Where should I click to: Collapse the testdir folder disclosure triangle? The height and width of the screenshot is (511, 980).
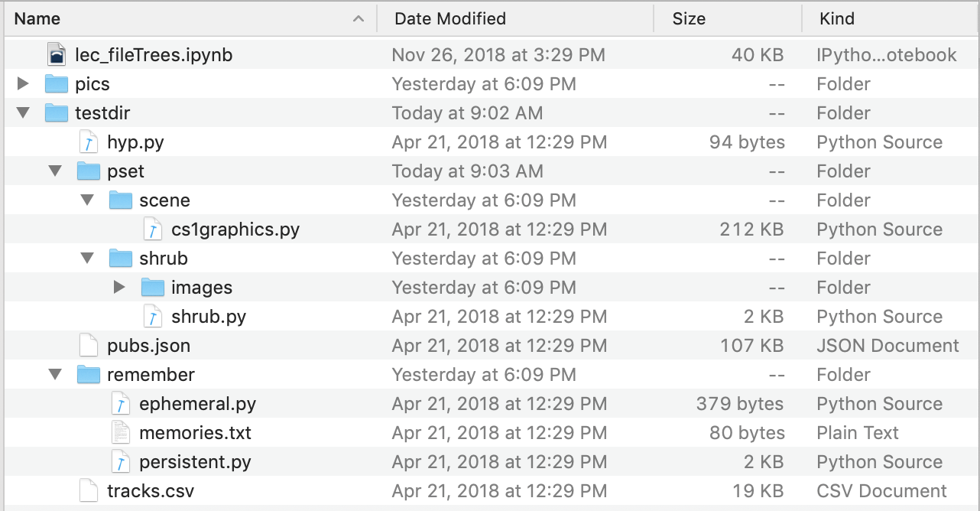(23, 113)
